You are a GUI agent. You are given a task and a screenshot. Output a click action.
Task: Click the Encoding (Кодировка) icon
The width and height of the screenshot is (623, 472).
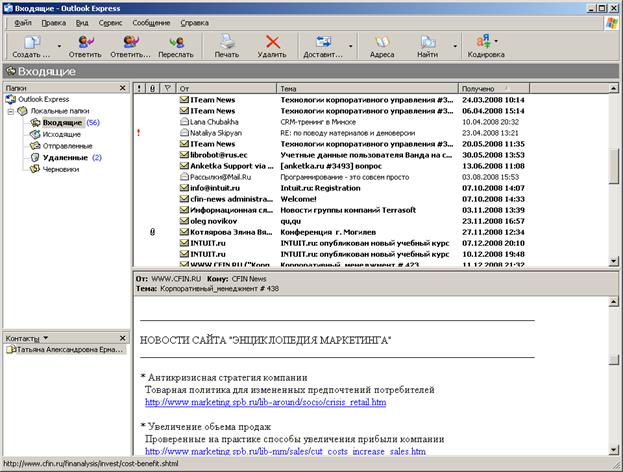coord(486,41)
